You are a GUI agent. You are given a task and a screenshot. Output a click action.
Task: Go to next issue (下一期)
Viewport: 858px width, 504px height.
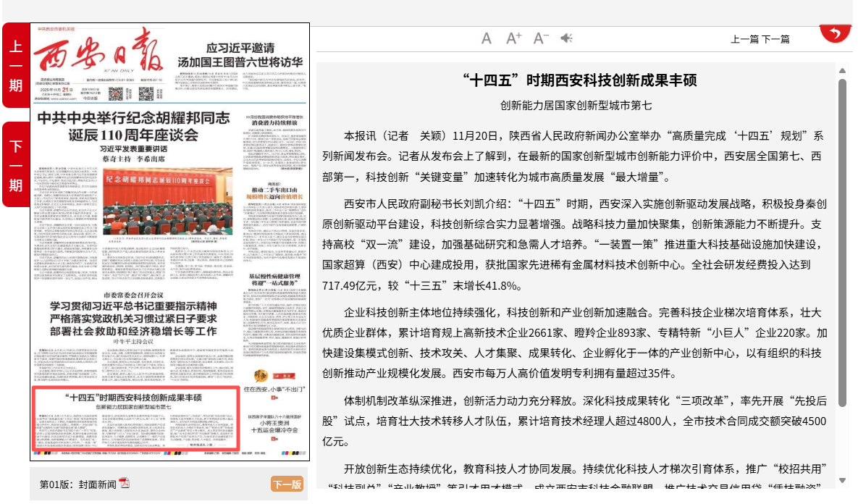(x=15, y=164)
